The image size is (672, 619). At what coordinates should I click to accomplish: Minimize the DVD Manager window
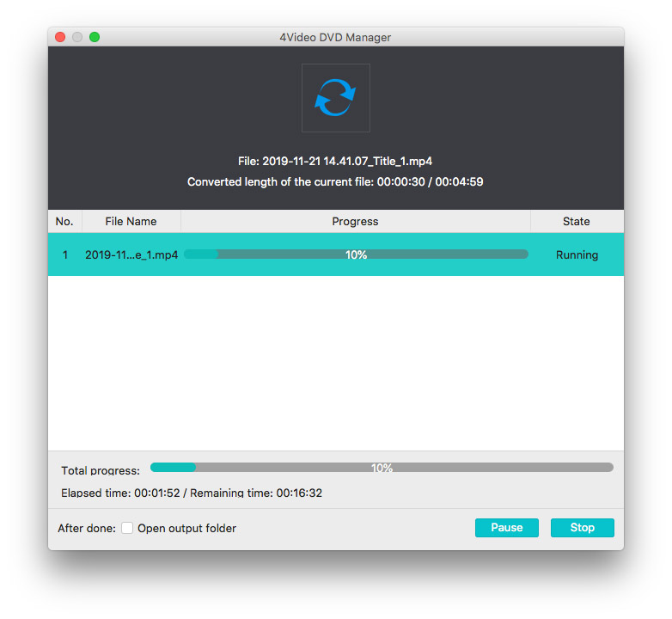point(77,37)
